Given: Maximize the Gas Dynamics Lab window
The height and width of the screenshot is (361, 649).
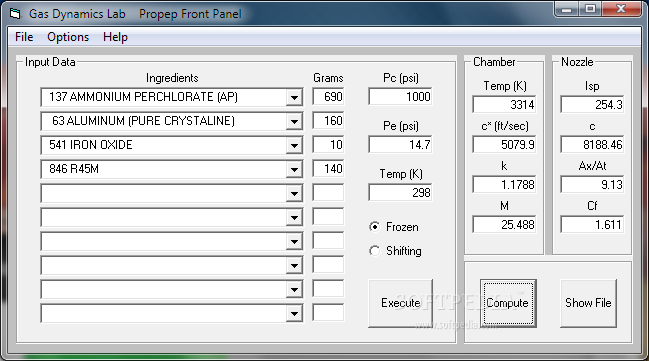Looking at the screenshot, I should (590, 9).
